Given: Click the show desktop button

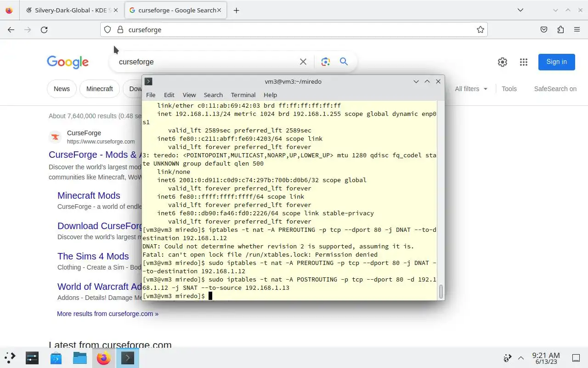Looking at the screenshot, I should tap(576, 358).
